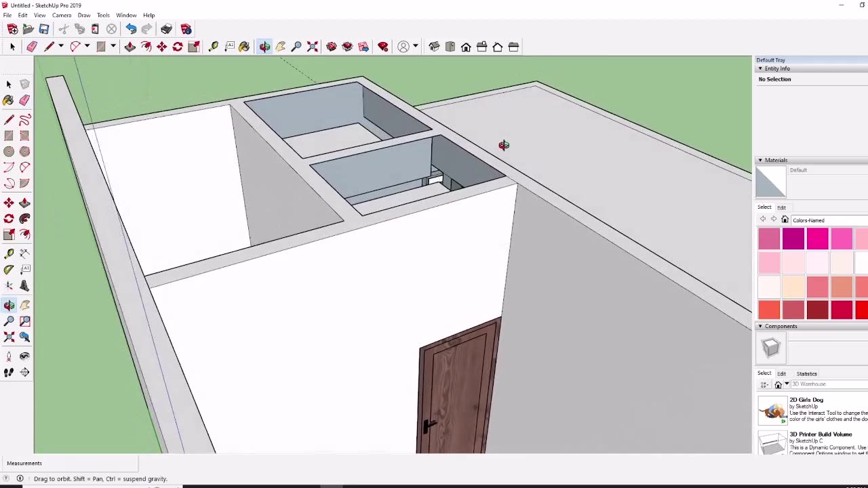This screenshot has width=868, height=488.
Task: Select the Walk footprints tool
Action: click(9, 372)
